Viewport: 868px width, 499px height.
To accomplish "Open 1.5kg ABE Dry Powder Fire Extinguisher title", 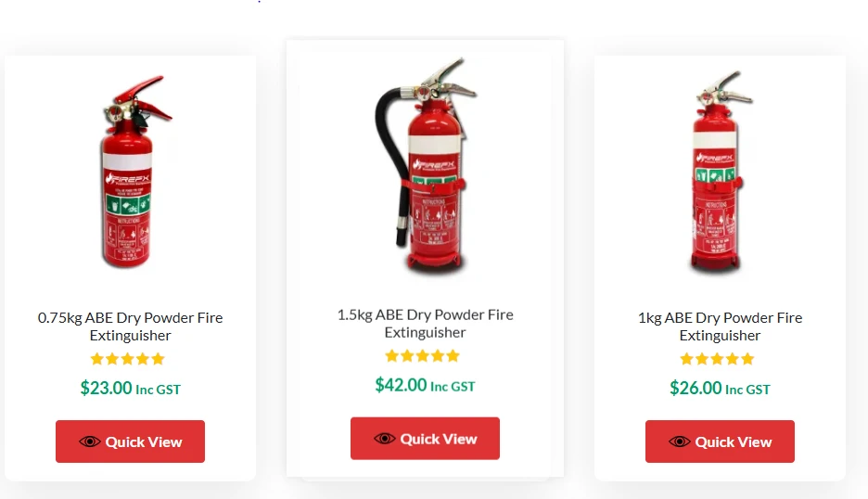I will coord(425,324).
